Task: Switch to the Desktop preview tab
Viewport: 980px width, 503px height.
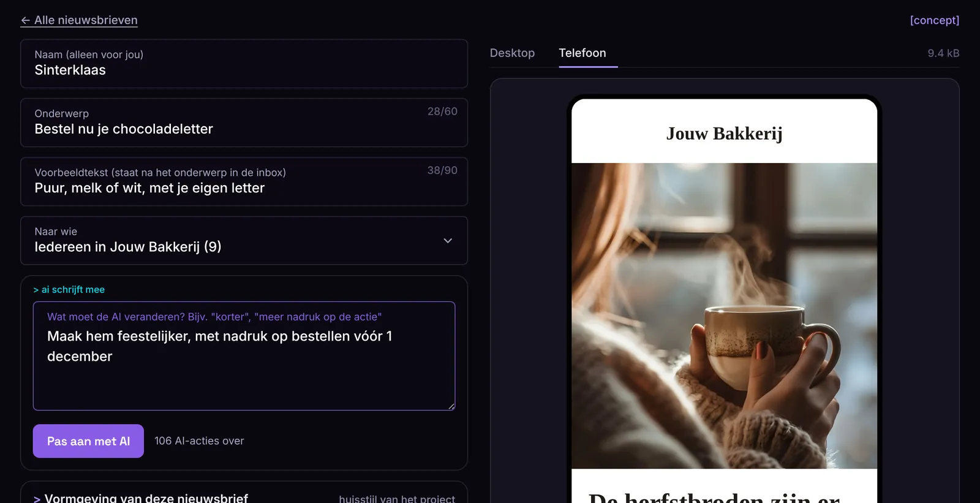Action: coord(512,53)
